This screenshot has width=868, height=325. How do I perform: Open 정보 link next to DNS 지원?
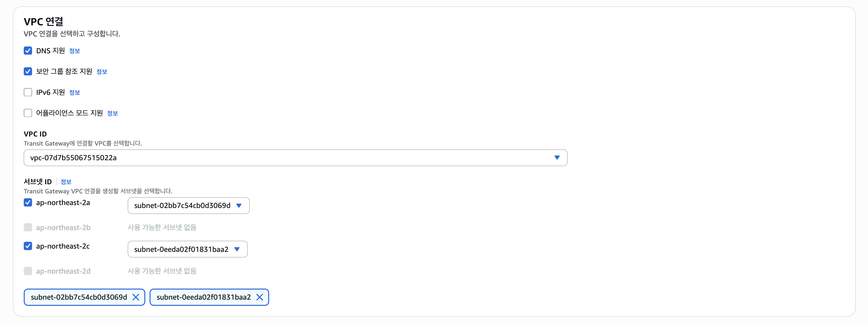74,51
